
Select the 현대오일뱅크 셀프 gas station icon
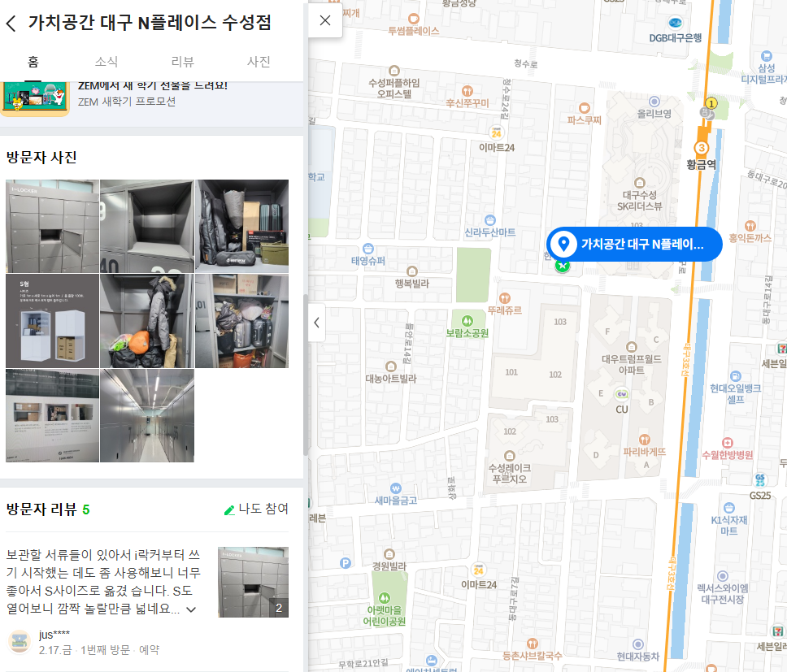[x=735, y=376]
